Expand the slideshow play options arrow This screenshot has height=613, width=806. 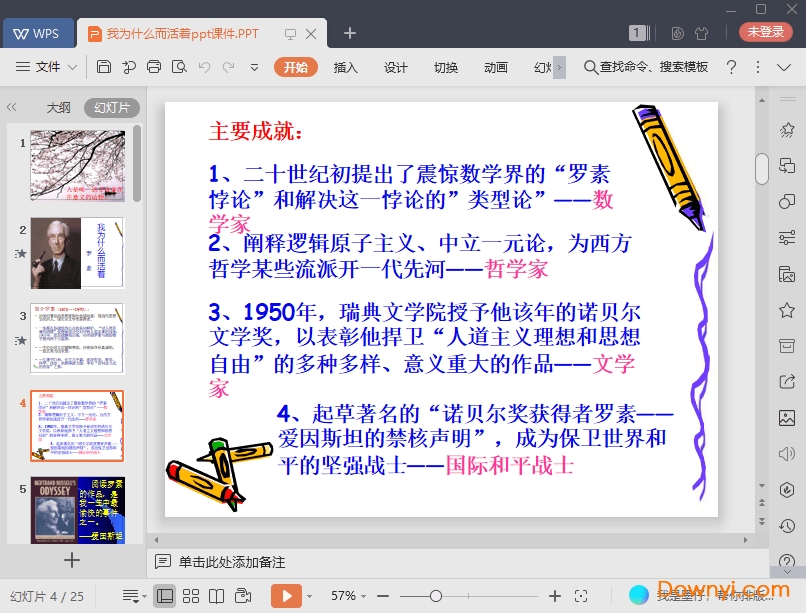309,596
